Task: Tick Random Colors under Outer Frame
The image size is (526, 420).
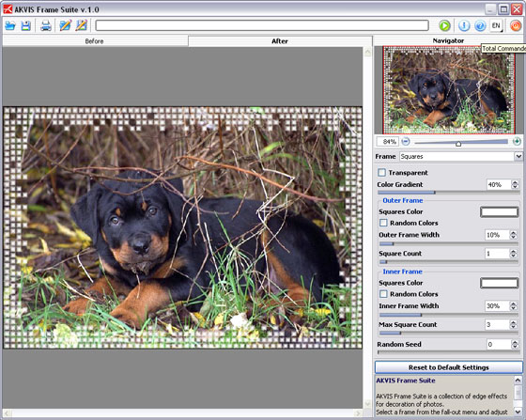Action: (383, 223)
